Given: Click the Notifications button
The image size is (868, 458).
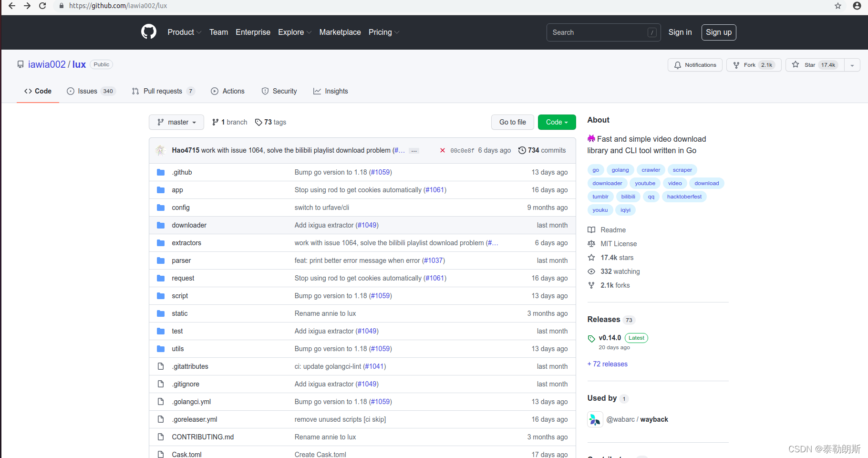Looking at the screenshot, I should pos(695,65).
